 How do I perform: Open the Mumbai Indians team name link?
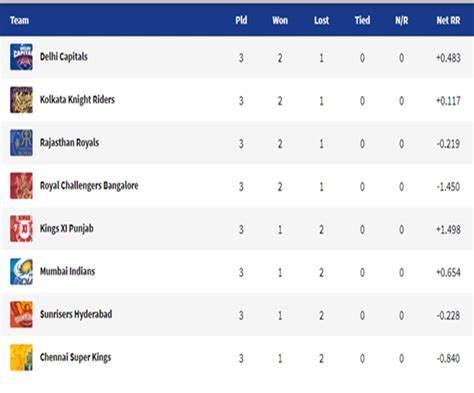[67, 271]
